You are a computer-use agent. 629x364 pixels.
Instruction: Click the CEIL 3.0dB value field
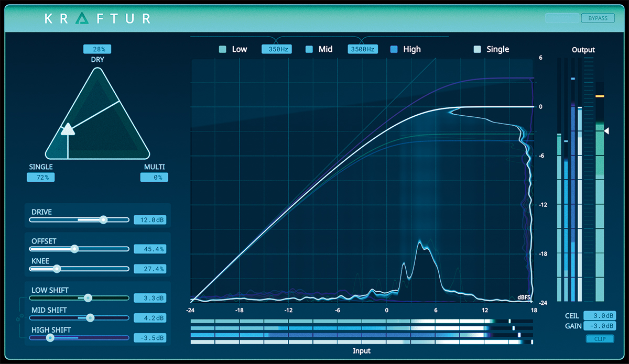click(x=599, y=316)
